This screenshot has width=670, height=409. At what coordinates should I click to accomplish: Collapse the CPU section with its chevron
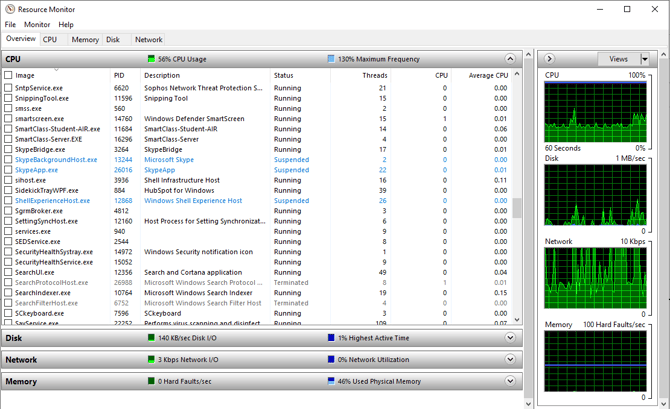511,59
